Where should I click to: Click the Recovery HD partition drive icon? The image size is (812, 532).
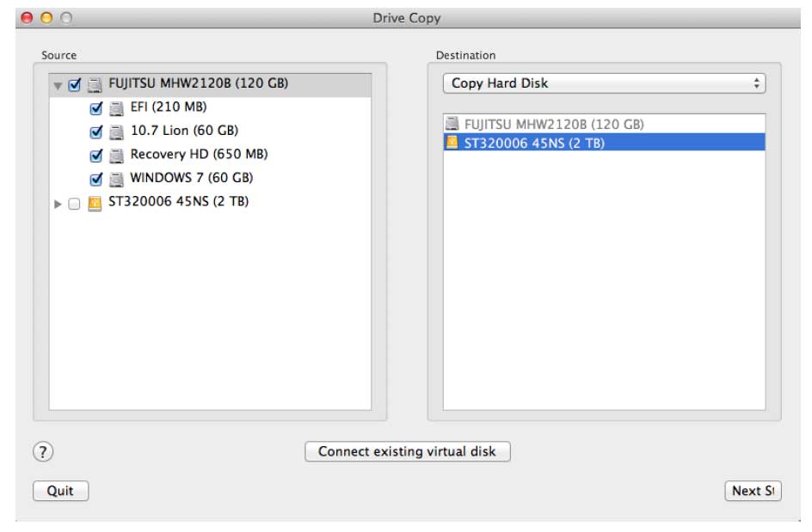coord(116,156)
